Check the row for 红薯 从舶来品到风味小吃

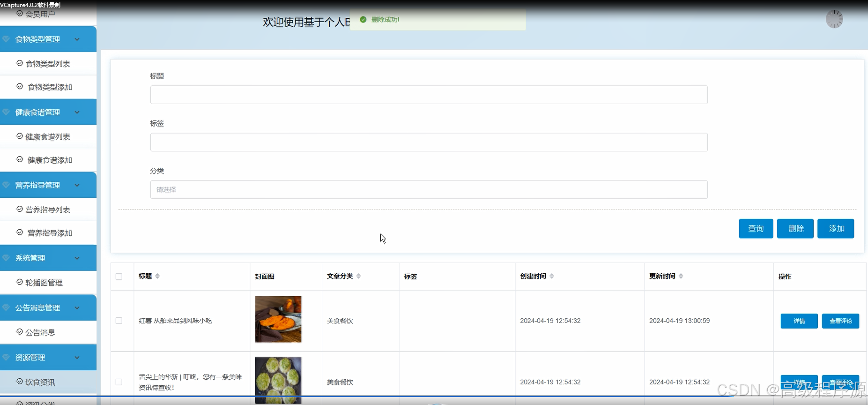[119, 321]
